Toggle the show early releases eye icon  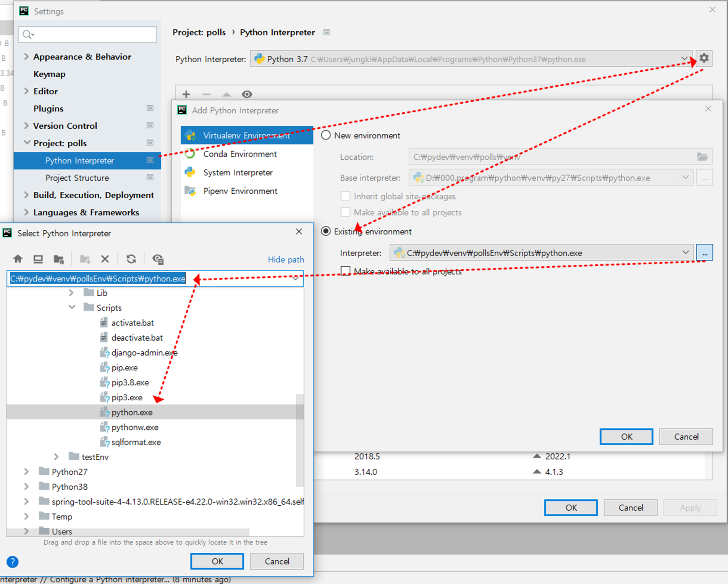[x=247, y=94]
